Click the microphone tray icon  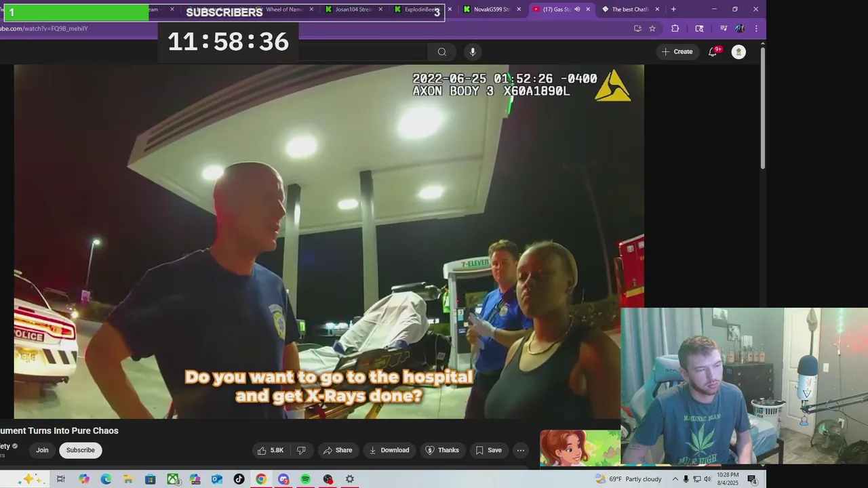[686, 479]
